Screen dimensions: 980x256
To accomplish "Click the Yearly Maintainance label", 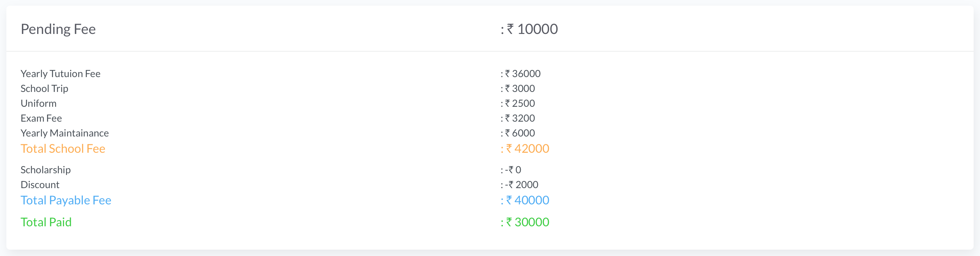I will tap(65, 133).
